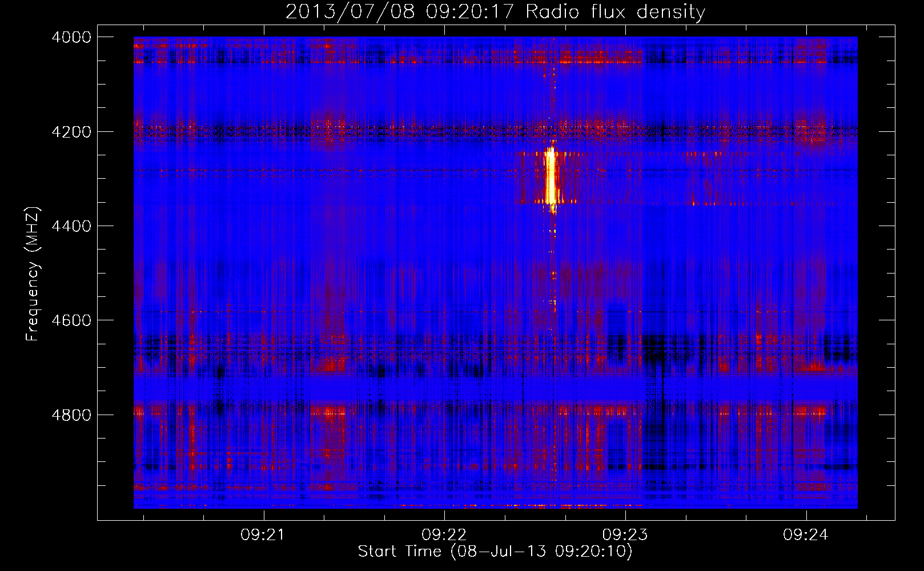This screenshot has height=571, width=924.
Task: Click the 09:21 time tick label
Action: point(263,535)
